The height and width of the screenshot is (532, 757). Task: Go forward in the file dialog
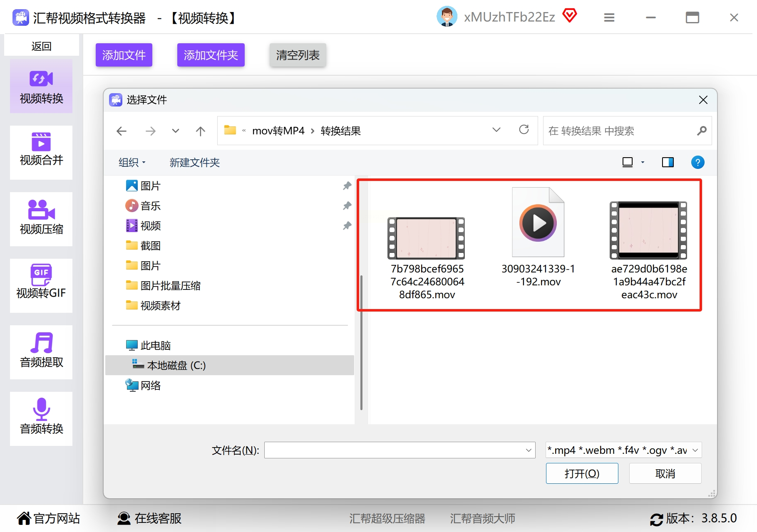[150, 131]
